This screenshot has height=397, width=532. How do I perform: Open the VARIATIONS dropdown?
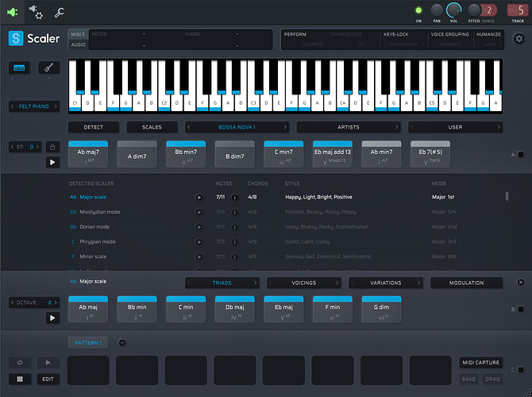[x=385, y=283]
